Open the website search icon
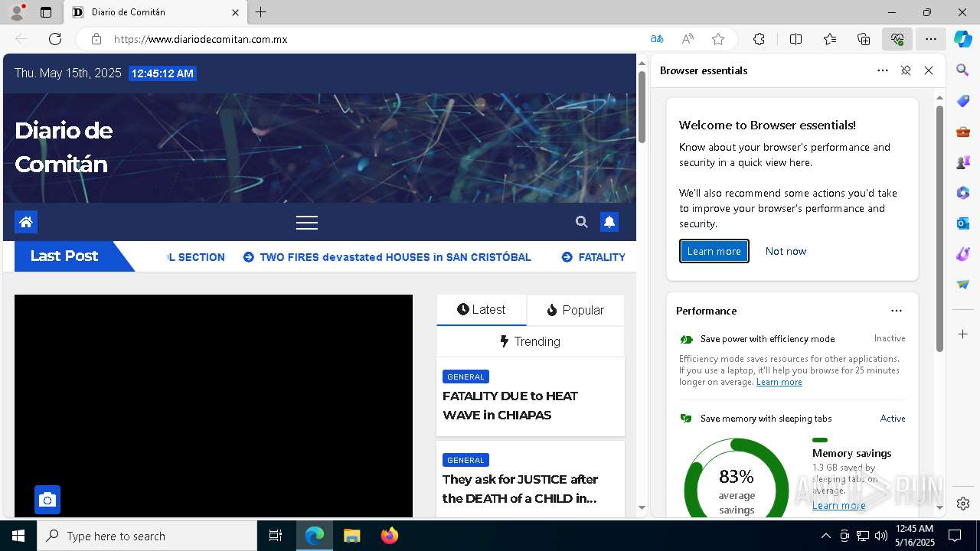The height and width of the screenshot is (551, 980). tap(582, 222)
